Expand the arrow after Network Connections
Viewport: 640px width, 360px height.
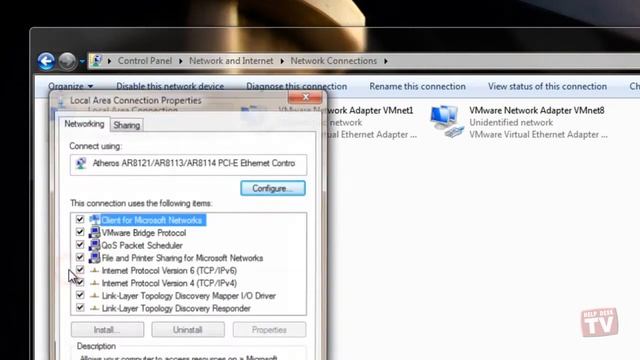tap(386, 61)
